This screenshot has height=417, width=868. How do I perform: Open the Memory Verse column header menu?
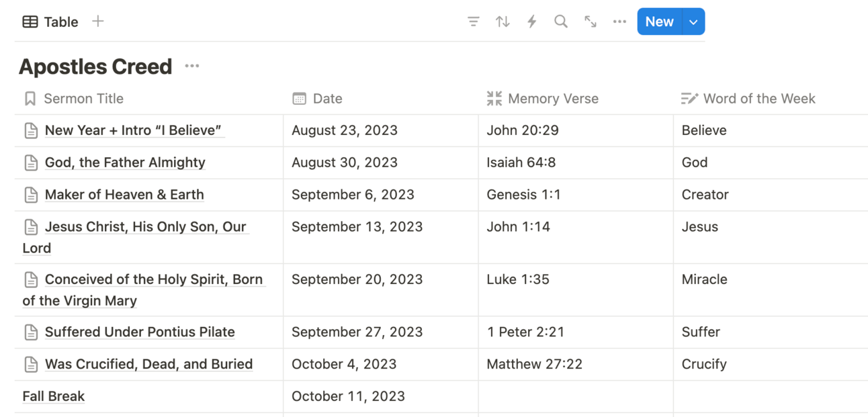(575, 99)
